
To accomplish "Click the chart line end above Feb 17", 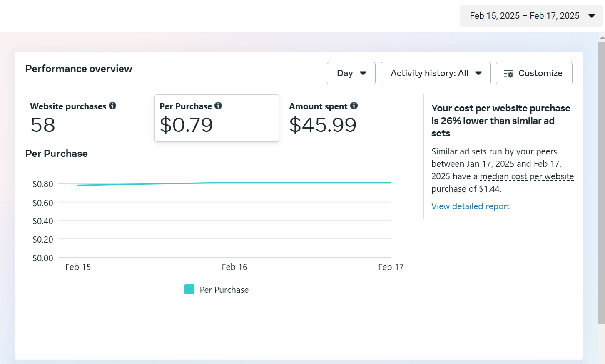I will pos(391,183).
